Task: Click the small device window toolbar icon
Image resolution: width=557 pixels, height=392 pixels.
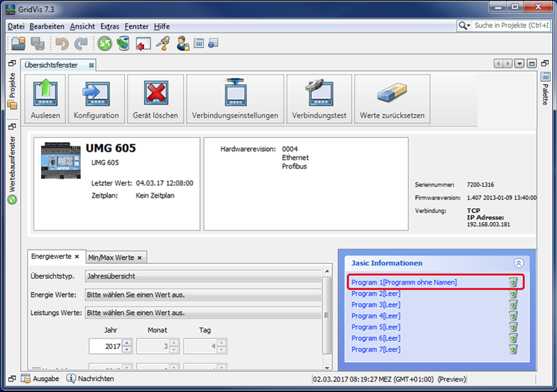Action: (x=199, y=43)
